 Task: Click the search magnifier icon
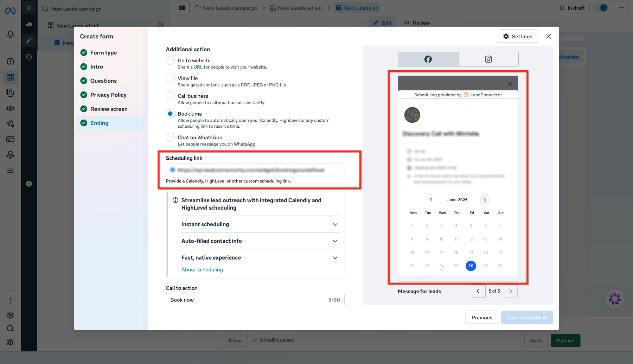pos(10,328)
